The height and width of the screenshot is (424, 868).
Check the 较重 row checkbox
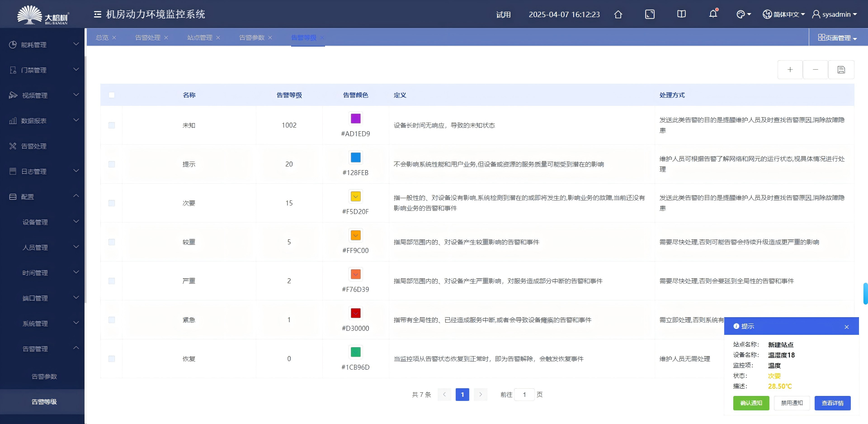[112, 242]
